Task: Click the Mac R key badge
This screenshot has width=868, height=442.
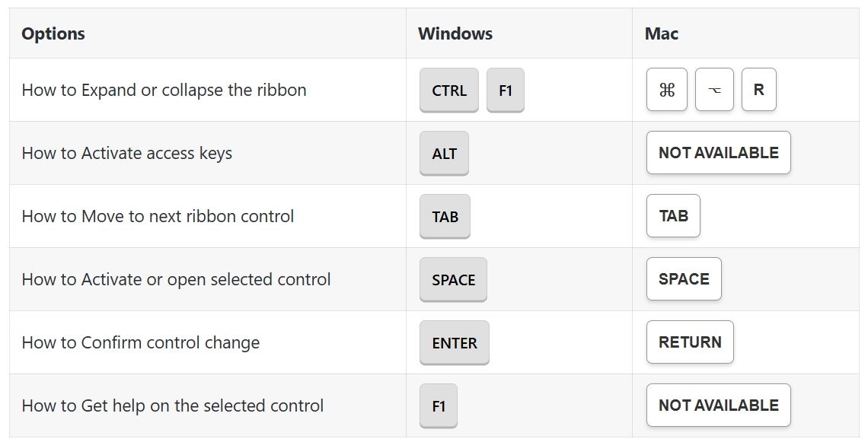Action: 758,90
